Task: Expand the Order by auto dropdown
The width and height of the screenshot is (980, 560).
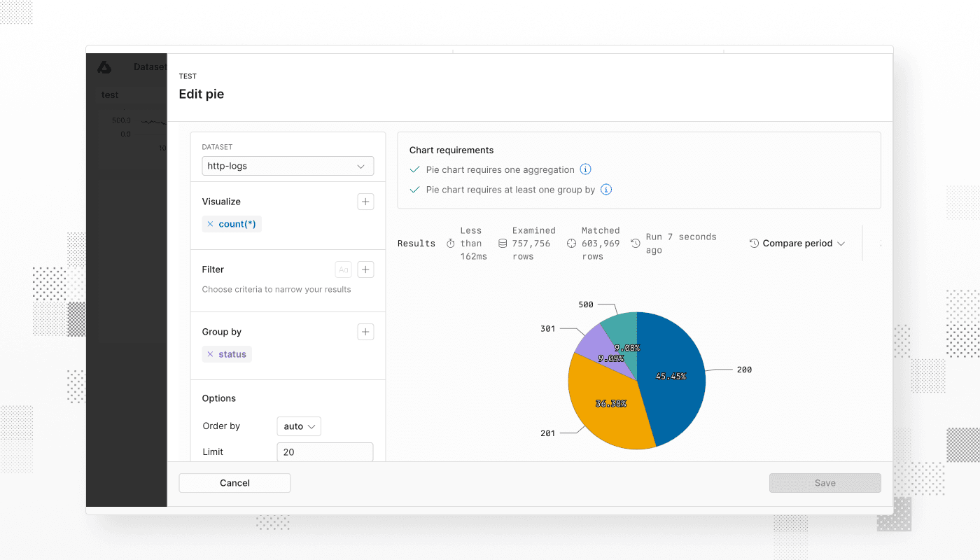Action: click(x=299, y=426)
